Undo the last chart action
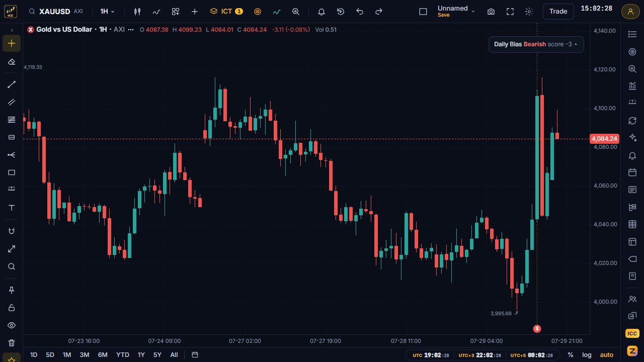The image size is (644, 362). pyautogui.click(x=360, y=12)
